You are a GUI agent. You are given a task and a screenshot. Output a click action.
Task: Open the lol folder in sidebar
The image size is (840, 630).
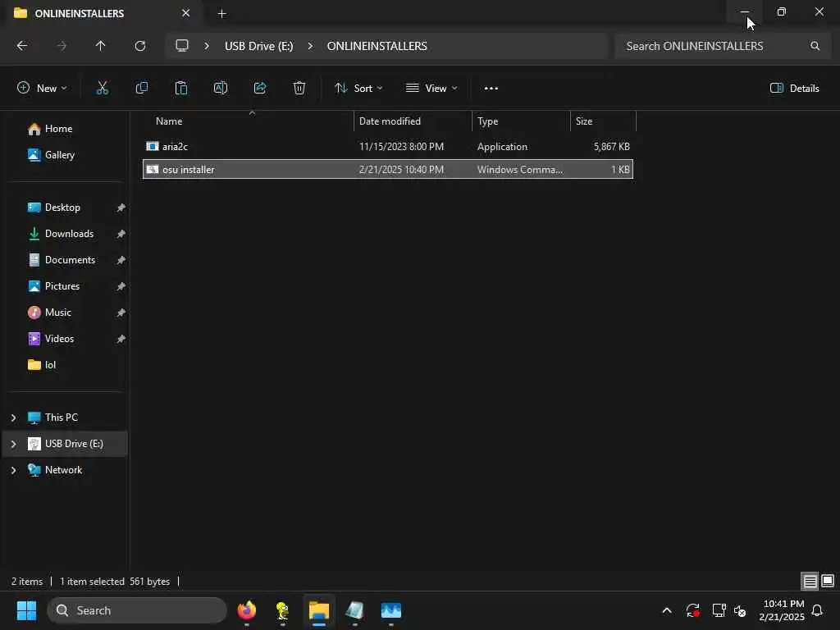tap(42, 365)
